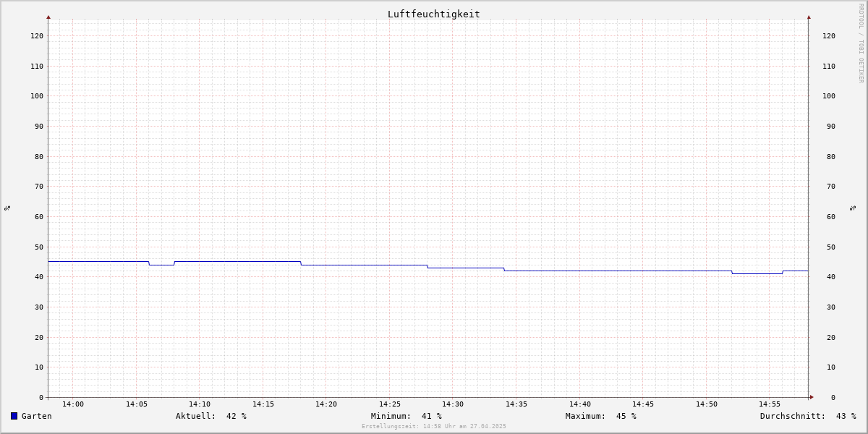Click the 'Erstellungszeit' timestamp footer text

pos(434,426)
